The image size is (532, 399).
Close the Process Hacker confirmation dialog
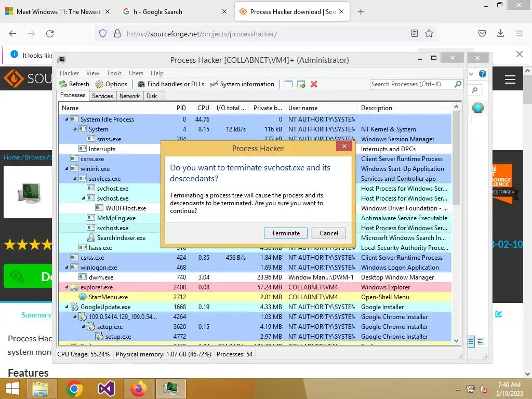(344, 146)
